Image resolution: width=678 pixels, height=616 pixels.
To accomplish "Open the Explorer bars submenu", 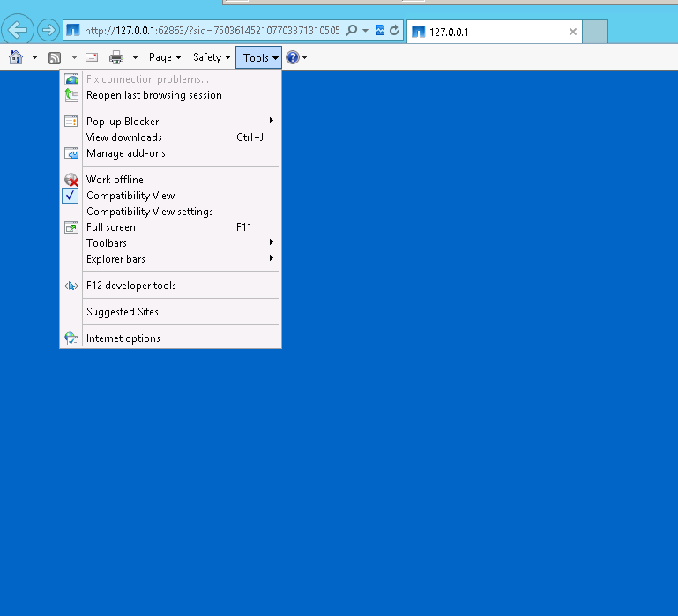I will pos(170,259).
